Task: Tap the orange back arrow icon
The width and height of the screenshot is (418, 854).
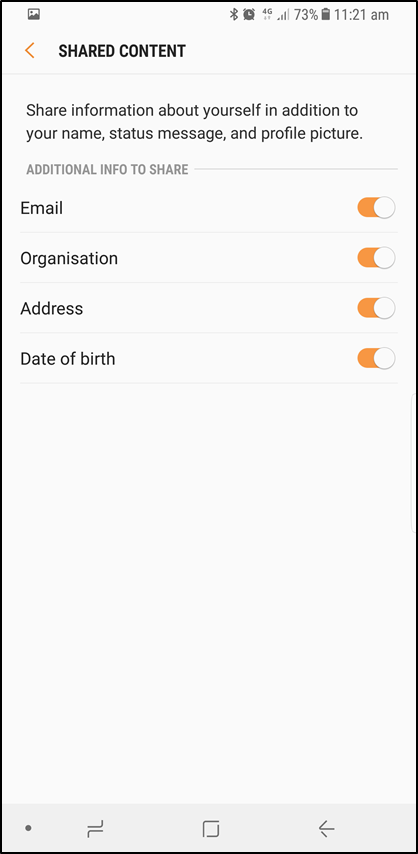Action: (x=29, y=51)
